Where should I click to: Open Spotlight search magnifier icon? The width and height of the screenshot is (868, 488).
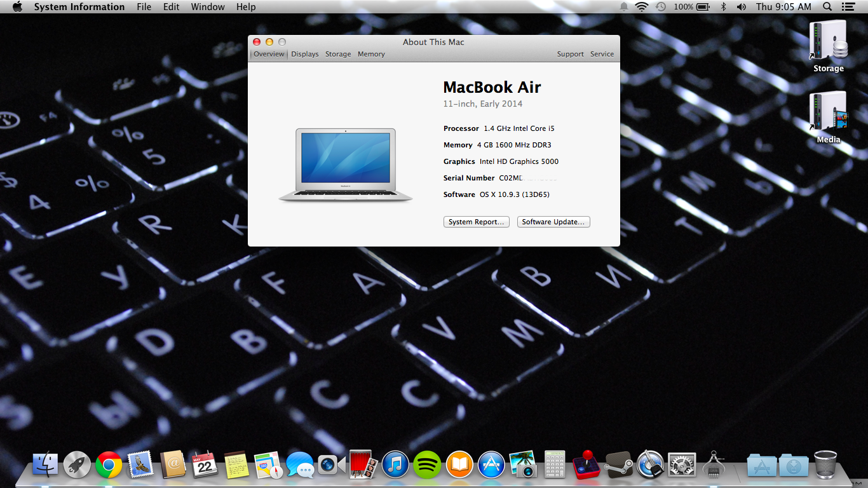tap(827, 7)
